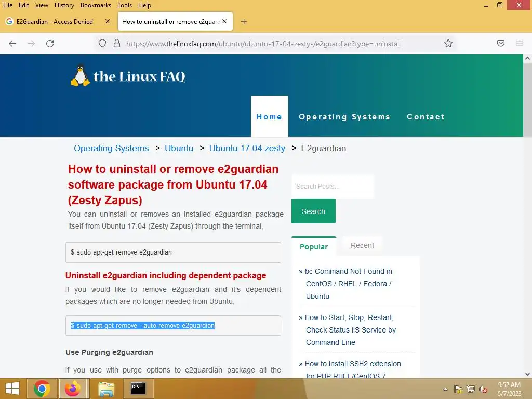Open the View menu
This screenshot has width=532, height=399.
(x=42, y=5)
